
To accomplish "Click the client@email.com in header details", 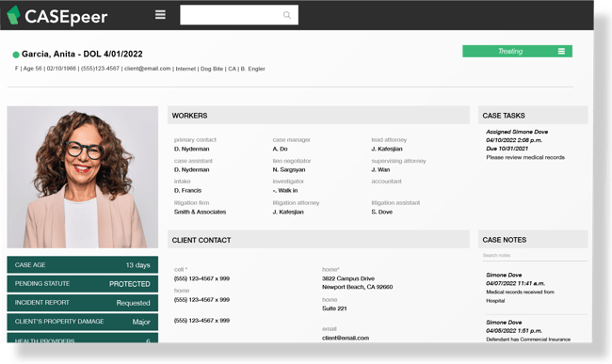I will (x=148, y=69).
